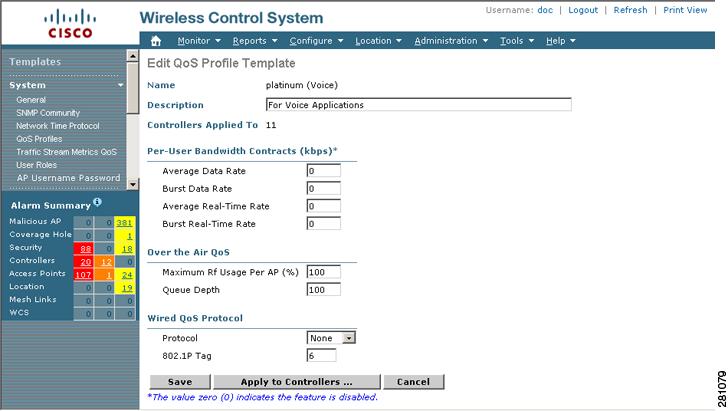Open the Protocol dropdown list
728x411 pixels.
click(x=331, y=338)
